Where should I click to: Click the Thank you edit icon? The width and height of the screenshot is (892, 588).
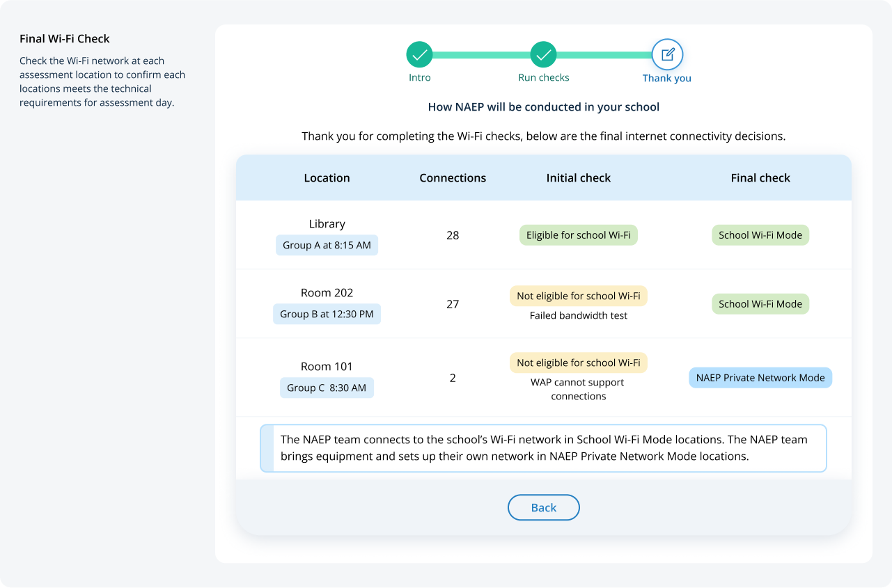coord(667,54)
